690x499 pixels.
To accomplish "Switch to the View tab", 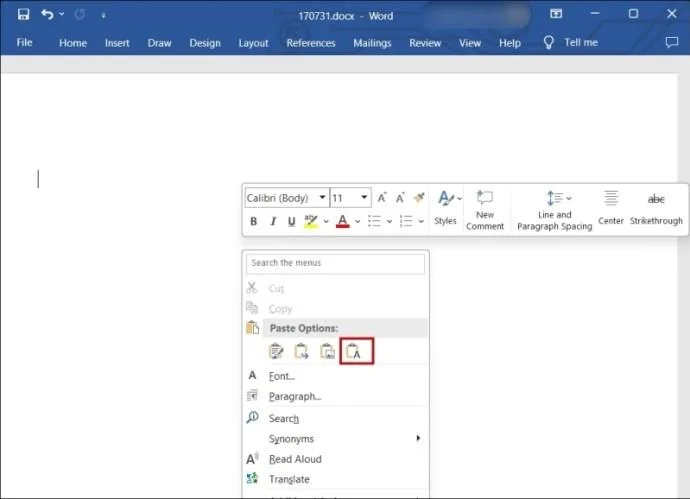I will (x=470, y=43).
